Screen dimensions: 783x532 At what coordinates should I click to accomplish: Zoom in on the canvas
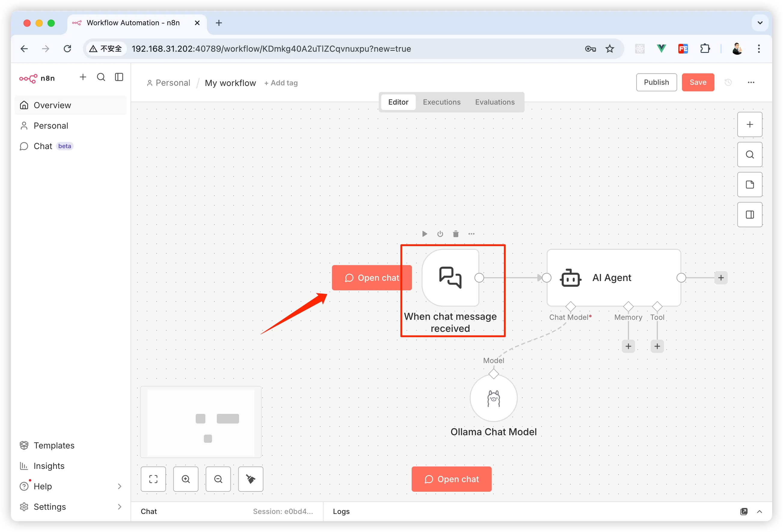(x=186, y=479)
